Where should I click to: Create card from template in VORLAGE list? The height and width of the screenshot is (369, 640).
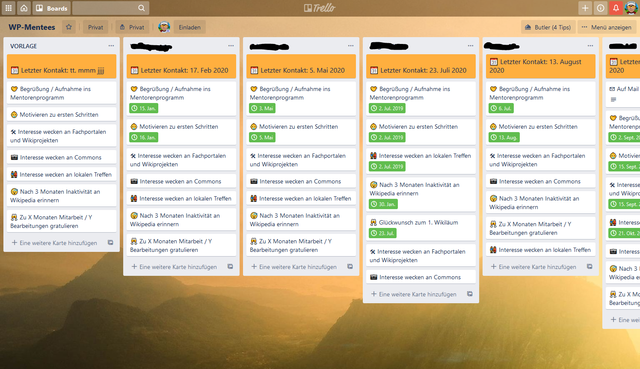point(110,242)
